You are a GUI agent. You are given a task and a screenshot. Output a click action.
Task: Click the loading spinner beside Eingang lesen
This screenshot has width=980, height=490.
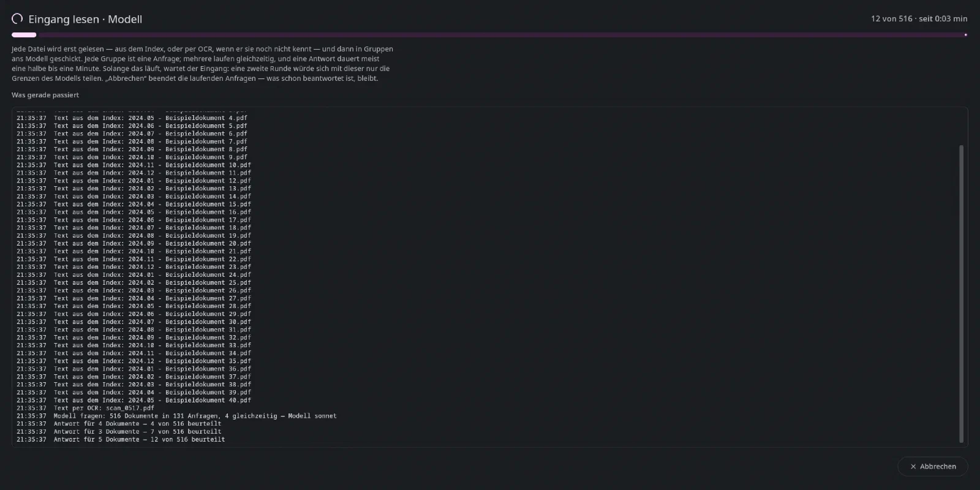pyautogui.click(x=17, y=19)
